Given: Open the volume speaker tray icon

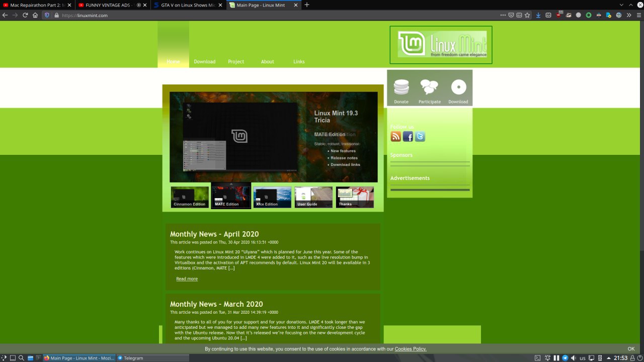Looking at the screenshot, I should pos(574,358).
